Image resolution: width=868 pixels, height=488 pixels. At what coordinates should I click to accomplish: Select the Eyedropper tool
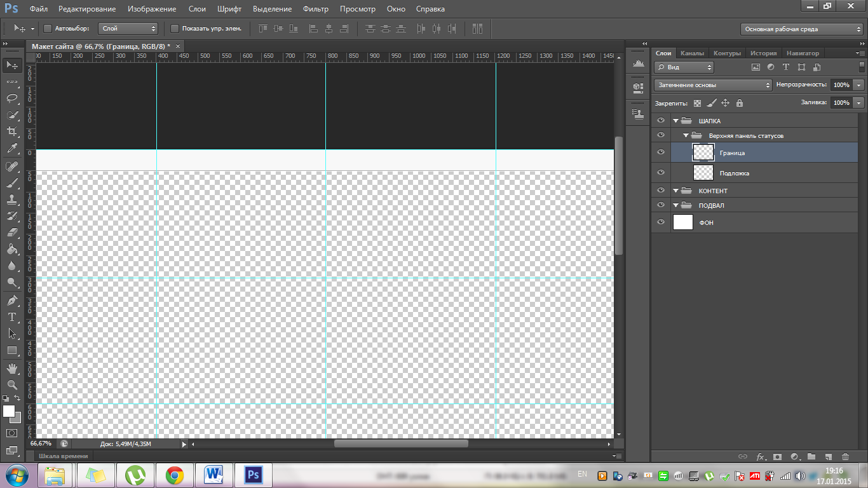pos(11,149)
